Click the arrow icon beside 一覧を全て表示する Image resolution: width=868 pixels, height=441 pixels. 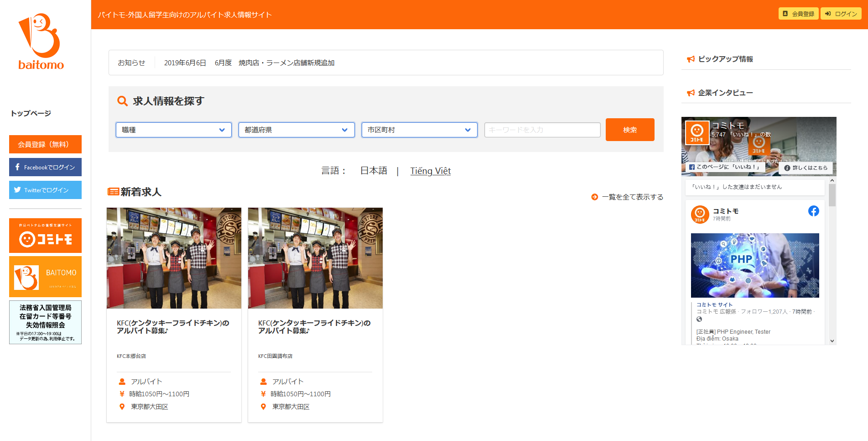pyautogui.click(x=594, y=197)
